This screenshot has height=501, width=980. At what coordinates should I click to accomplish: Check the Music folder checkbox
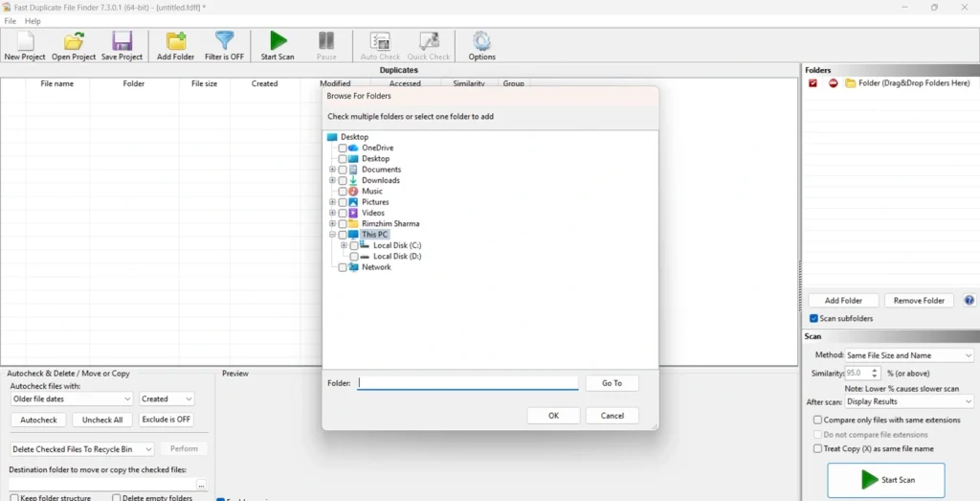(x=343, y=192)
